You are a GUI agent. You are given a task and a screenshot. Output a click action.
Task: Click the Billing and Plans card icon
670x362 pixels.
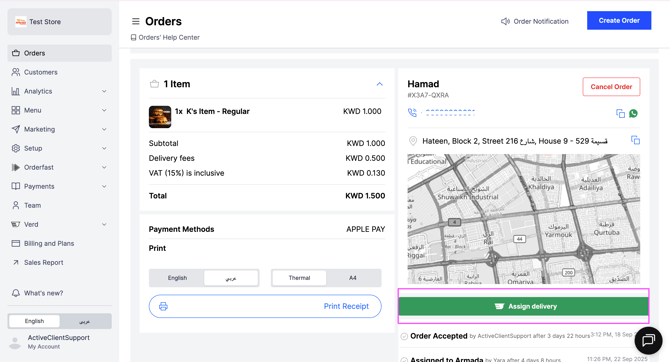16,243
